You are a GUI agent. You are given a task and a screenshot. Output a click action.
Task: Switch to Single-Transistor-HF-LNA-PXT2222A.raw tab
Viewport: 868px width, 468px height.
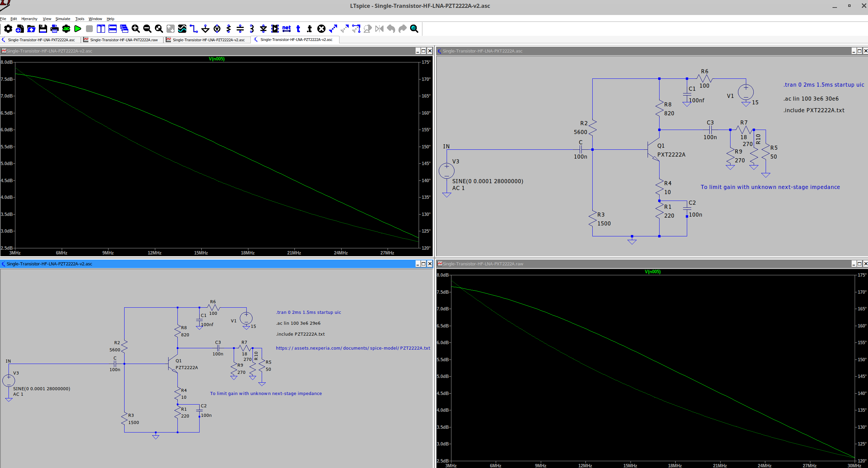124,40
